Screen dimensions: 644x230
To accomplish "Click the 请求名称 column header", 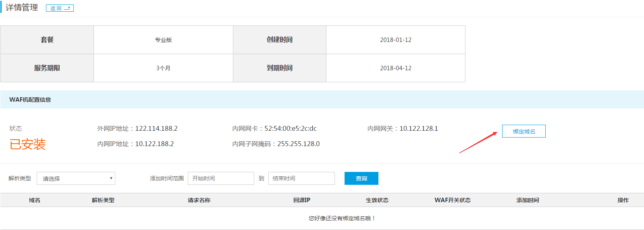I will click(199, 200).
